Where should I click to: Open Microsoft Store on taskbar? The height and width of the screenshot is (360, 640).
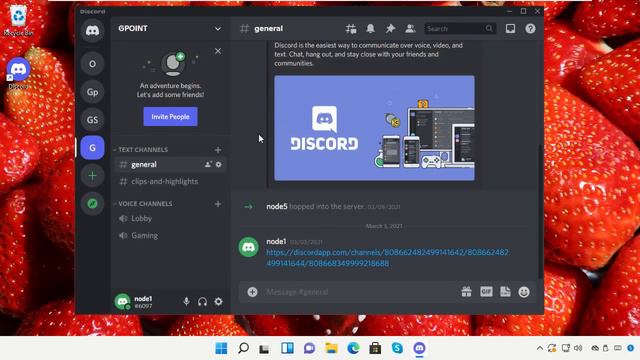tap(375, 348)
